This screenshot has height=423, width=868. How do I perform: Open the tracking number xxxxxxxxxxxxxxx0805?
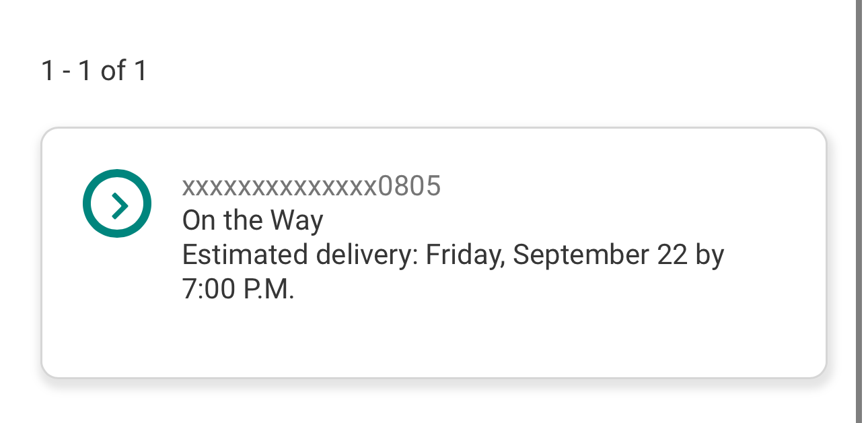point(311,185)
